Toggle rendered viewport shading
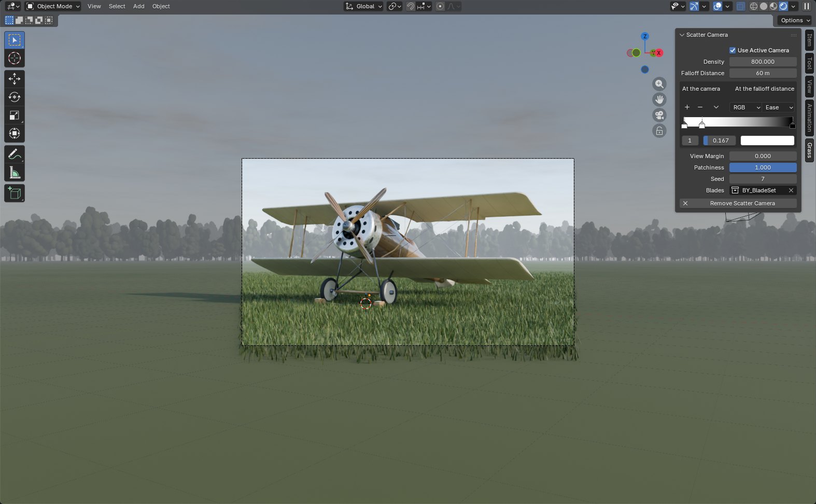Image resolution: width=816 pixels, height=504 pixels. (x=783, y=6)
